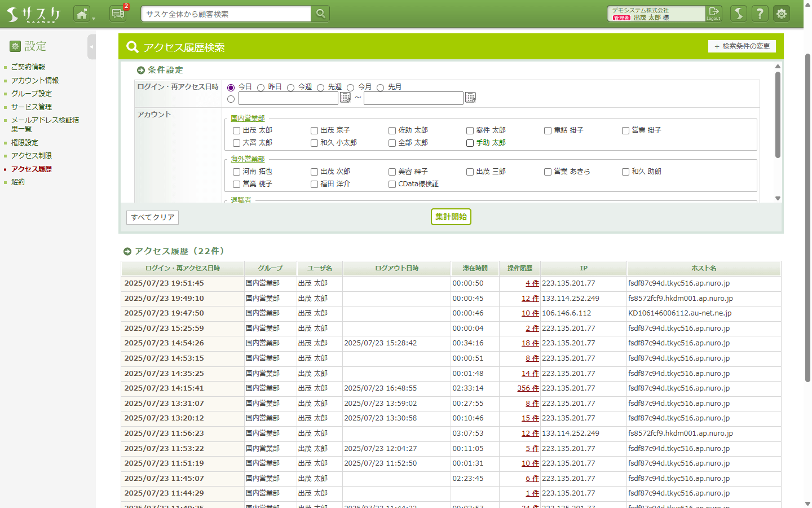Click the すべてクリア button

(x=152, y=217)
